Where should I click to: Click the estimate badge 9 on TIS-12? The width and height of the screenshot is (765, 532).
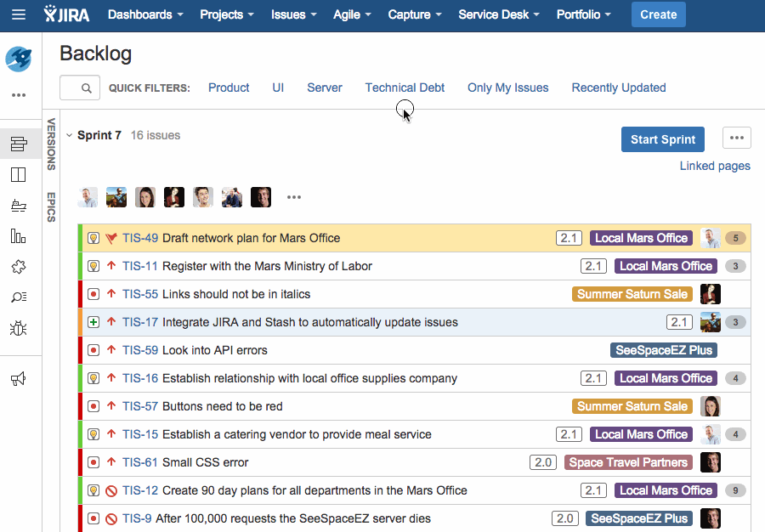coord(735,490)
